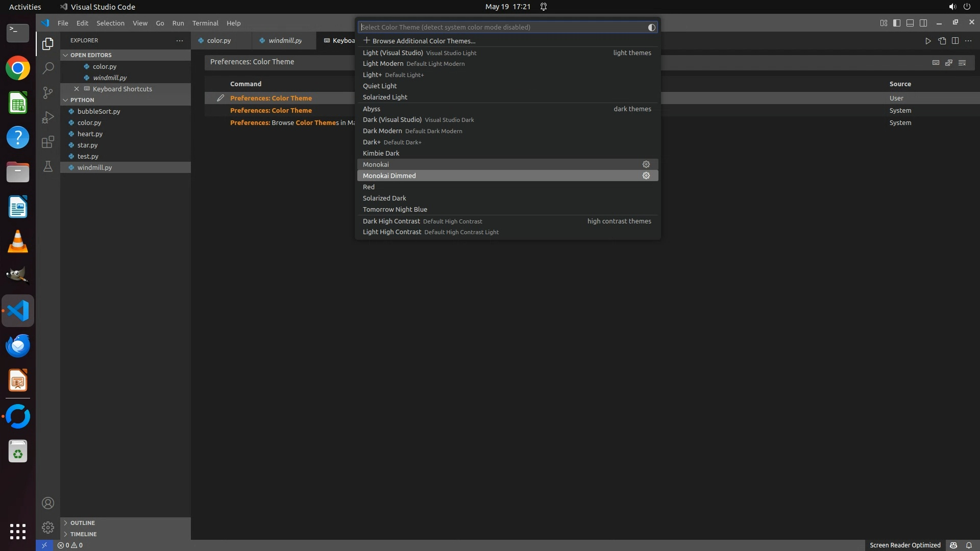Click Browse Additional Color Themes
This screenshot has height=551, width=980.
coord(424,41)
